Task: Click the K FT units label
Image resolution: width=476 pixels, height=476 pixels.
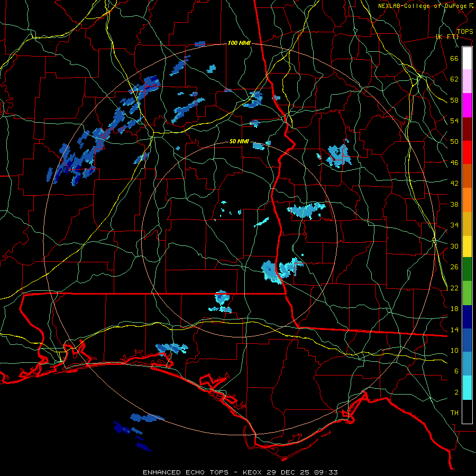Action: pos(447,37)
